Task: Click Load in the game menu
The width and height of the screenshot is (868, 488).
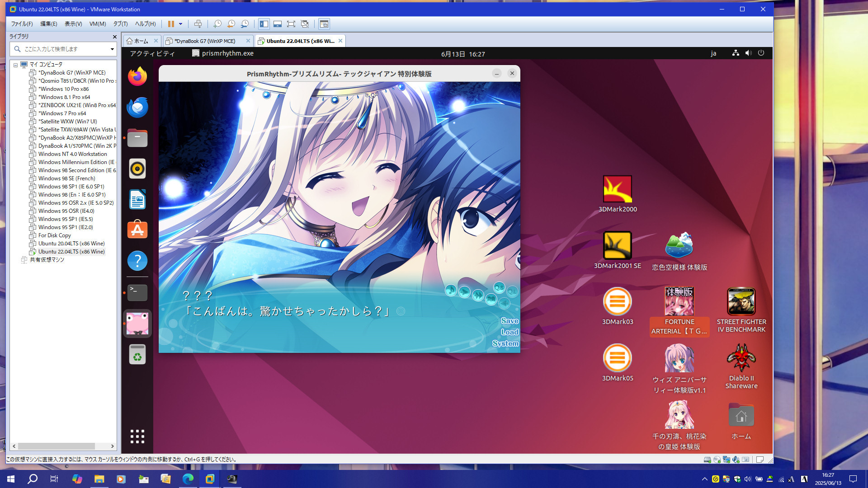Action: tap(509, 332)
